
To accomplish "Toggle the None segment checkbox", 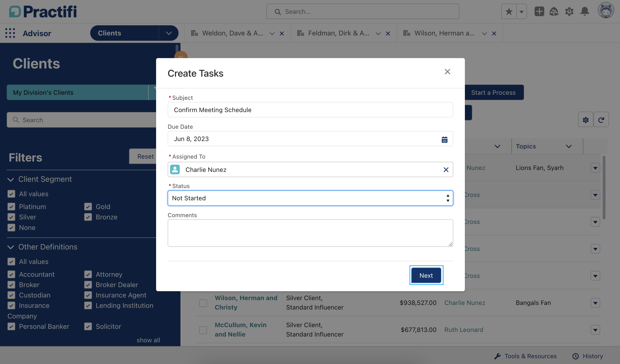I will (x=11, y=228).
